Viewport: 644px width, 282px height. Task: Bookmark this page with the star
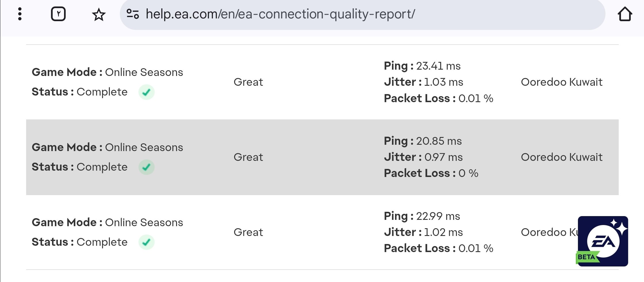click(99, 15)
